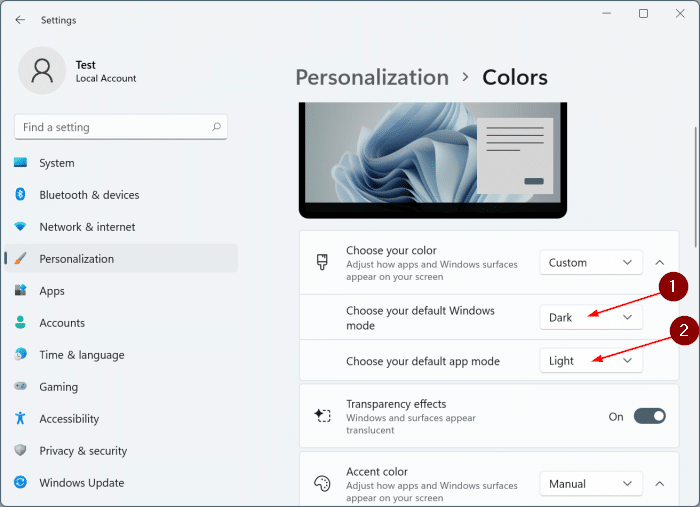
Task: Click the Find a setting field
Action: point(121,127)
